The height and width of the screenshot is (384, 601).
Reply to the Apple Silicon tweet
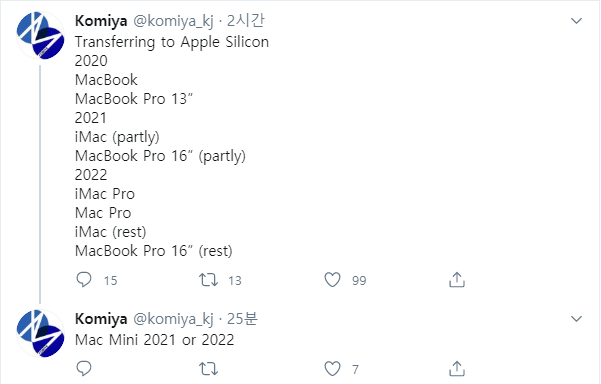84,280
